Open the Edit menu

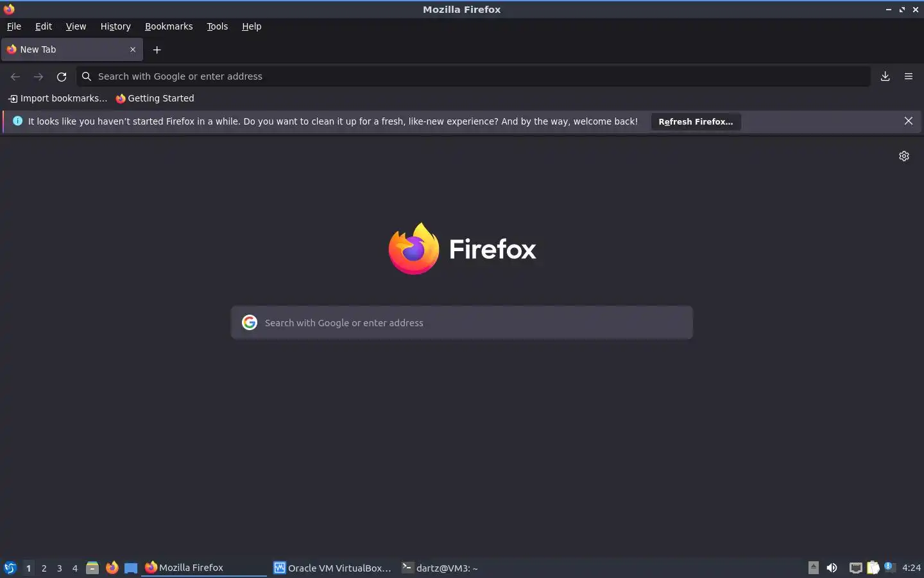tap(44, 26)
